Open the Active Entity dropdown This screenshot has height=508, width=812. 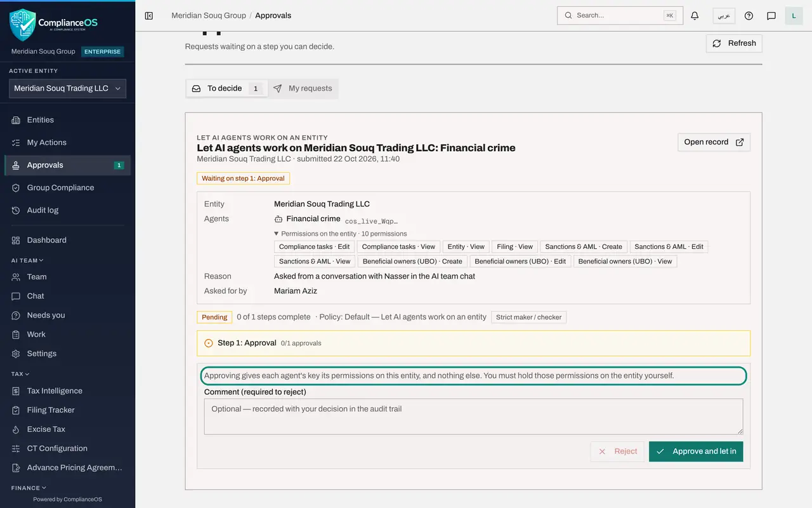[x=67, y=88]
